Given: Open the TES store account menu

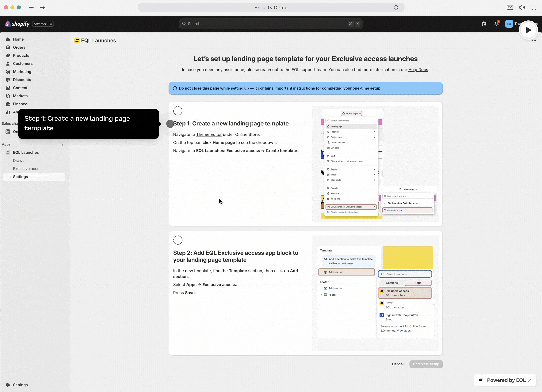Looking at the screenshot, I should click(x=509, y=24).
